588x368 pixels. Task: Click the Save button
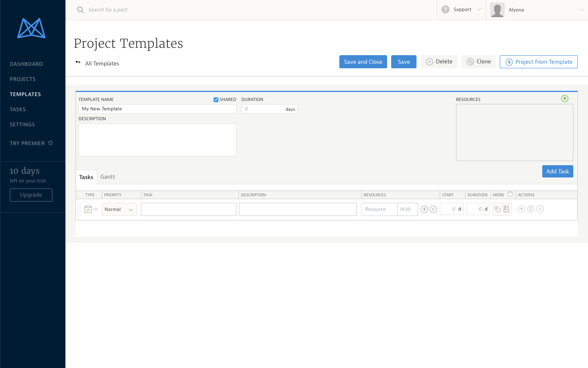click(x=404, y=62)
